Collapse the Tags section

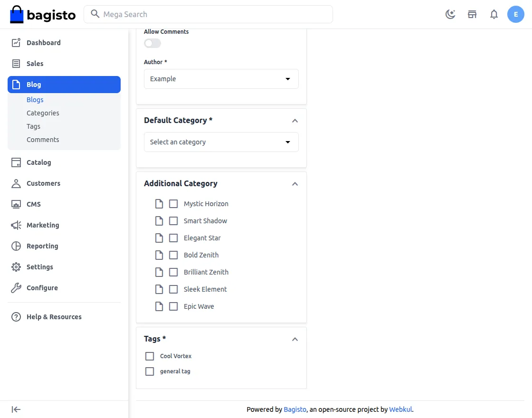(x=295, y=339)
